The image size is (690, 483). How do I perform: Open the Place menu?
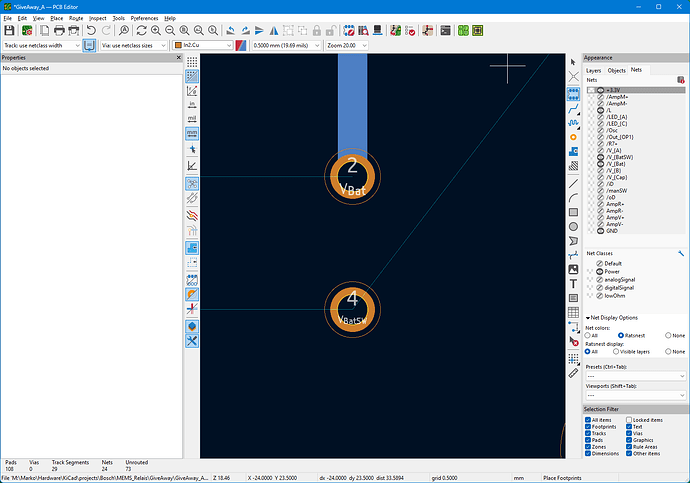56,18
